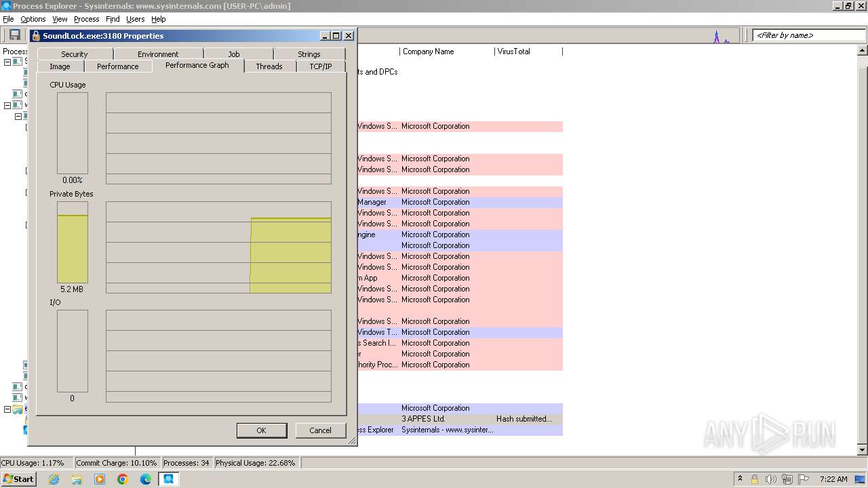Screen dimensions: 868x488
Task: Sort by the VirusTotal column header
Action: [528, 52]
